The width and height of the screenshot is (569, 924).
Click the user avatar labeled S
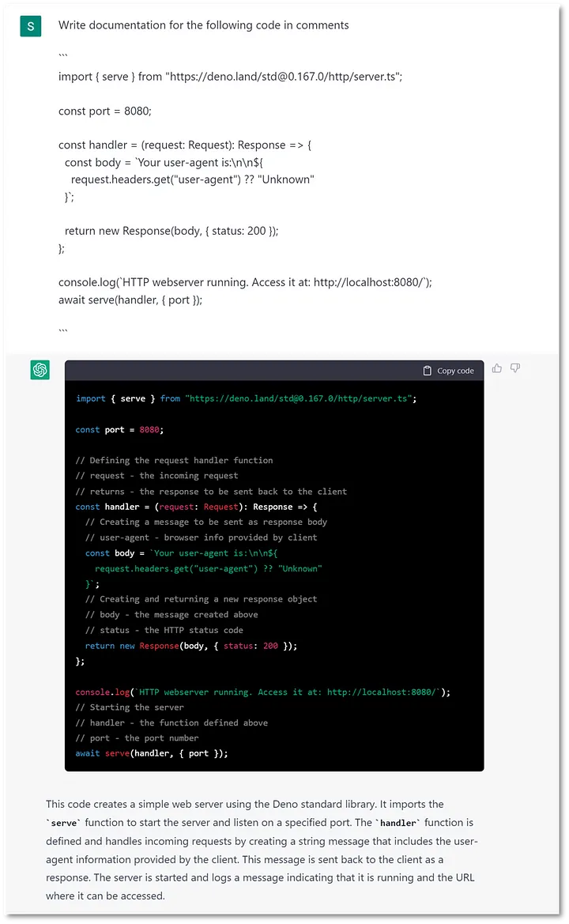point(31,25)
